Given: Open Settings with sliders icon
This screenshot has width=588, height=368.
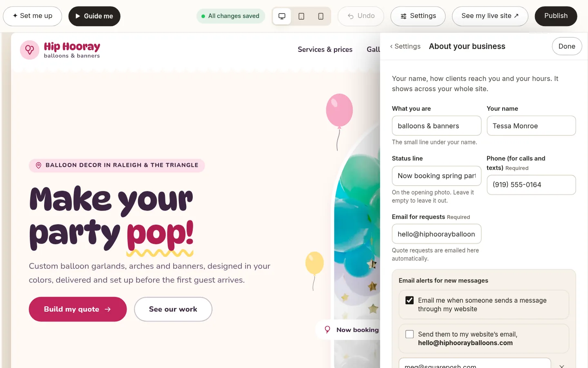Looking at the screenshot, I should (x=418, y=16).
